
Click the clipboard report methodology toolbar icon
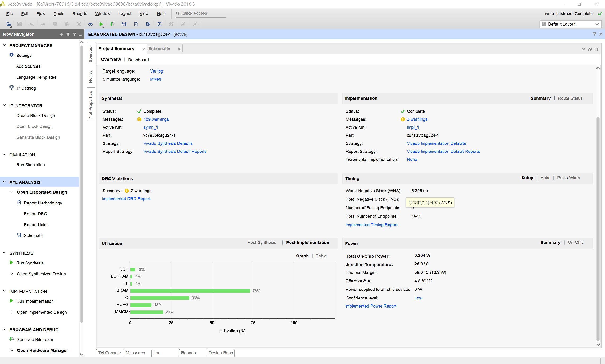136,24
